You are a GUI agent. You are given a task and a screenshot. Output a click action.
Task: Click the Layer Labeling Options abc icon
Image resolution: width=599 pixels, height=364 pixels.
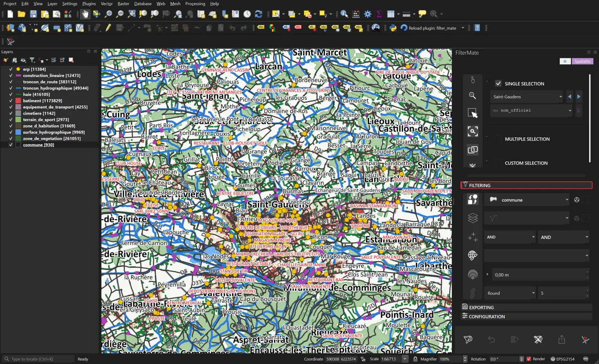(x=261, y=28)
